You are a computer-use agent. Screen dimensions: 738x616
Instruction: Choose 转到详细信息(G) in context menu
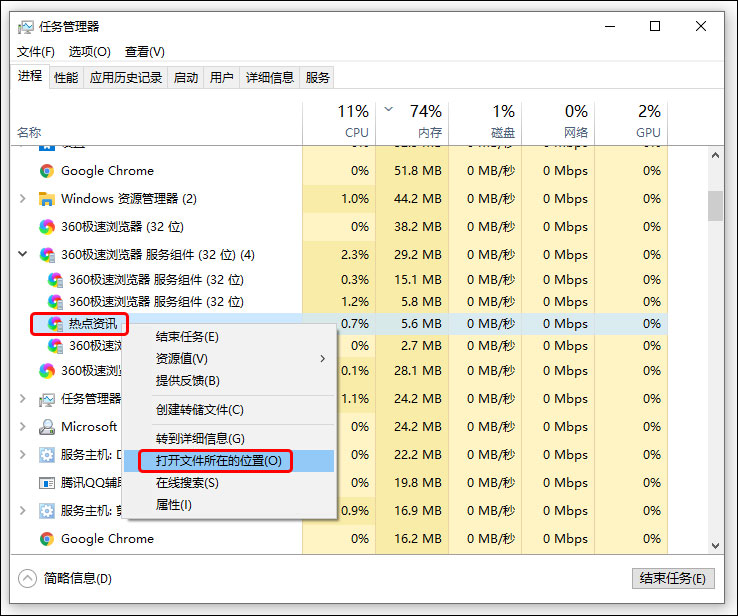click(231, 439)
